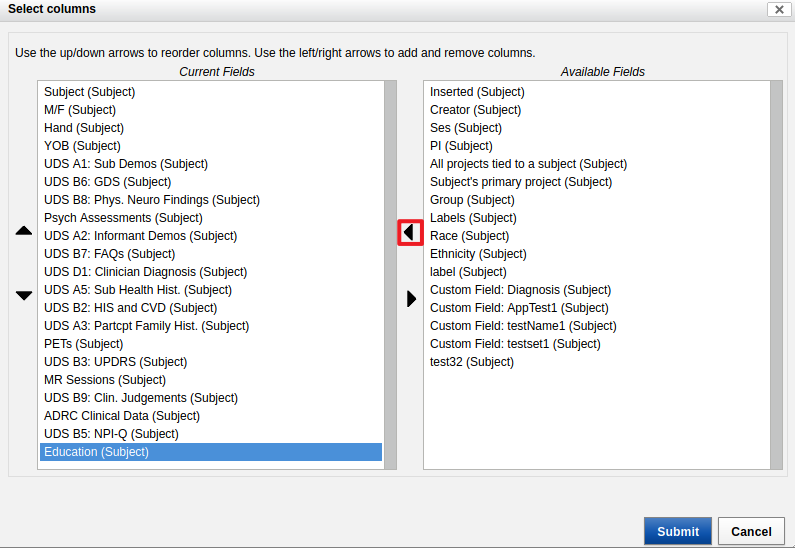This screenshot has width=795, height=548.
Task: Click the left arrow to add field
Action: pyautogui.click(x=410, y=233)
